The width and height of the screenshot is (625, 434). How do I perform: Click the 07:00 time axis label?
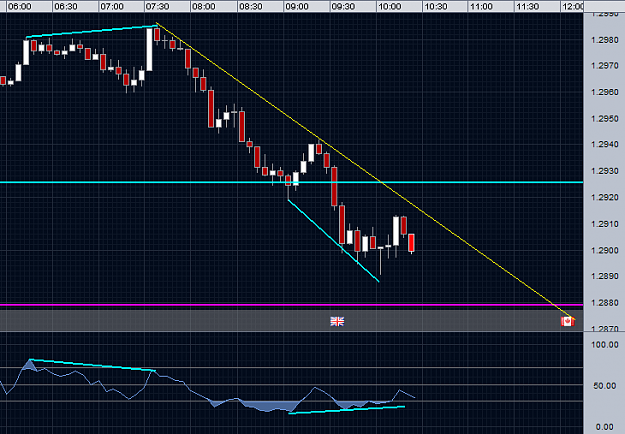pyautogui.click(x=112, y=7)
